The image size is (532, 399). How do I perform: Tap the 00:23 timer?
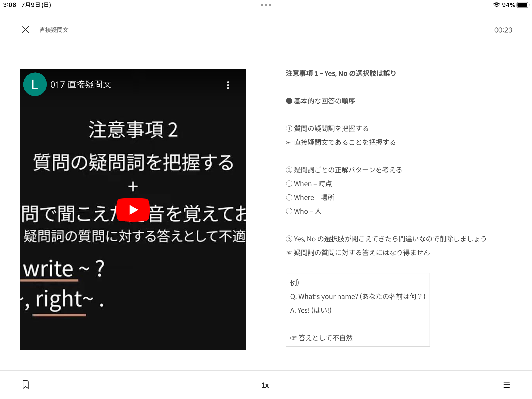[x=503, y=30]
